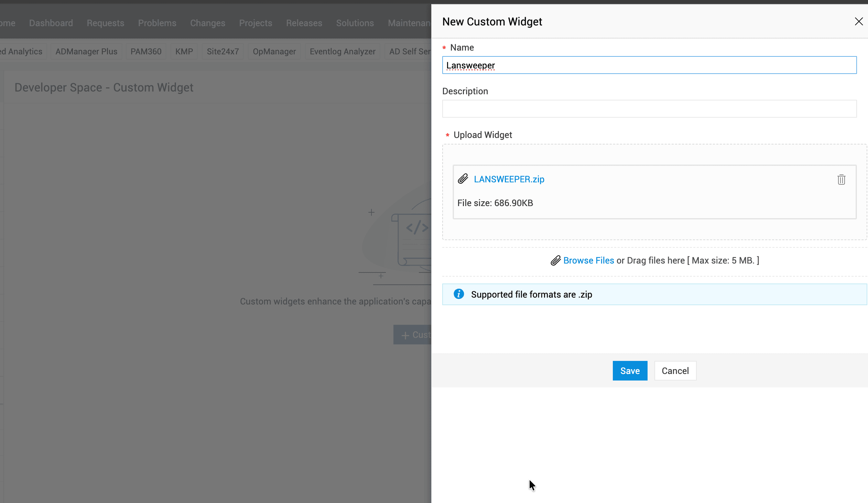Click the paperclip icon beside LANSWEEPER.zip
868x503 pixels.
pyautogui.click(x=463, y=179)
